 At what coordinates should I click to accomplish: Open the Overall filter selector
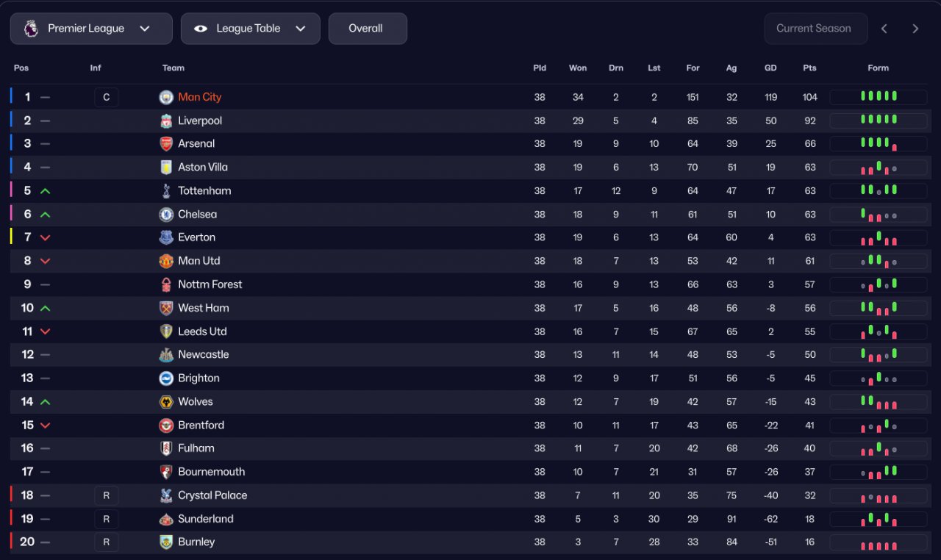coord(367,29)
